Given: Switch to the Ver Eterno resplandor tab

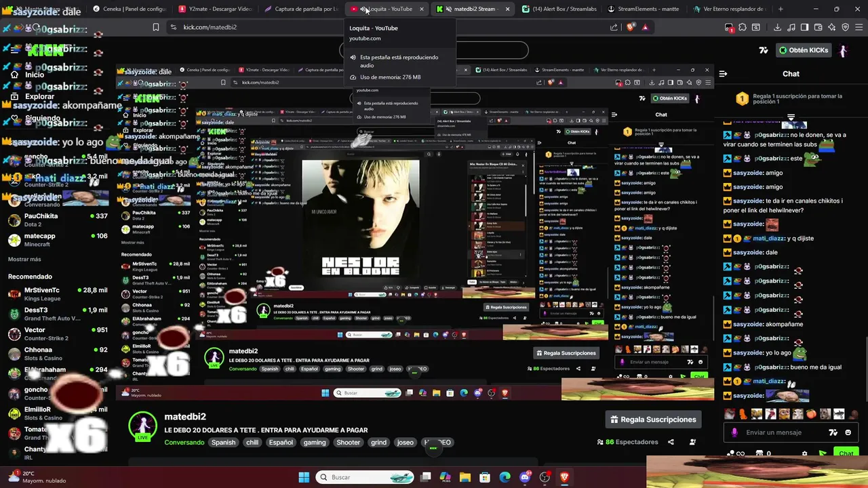Looking at the screenshot, I should 730,9.
